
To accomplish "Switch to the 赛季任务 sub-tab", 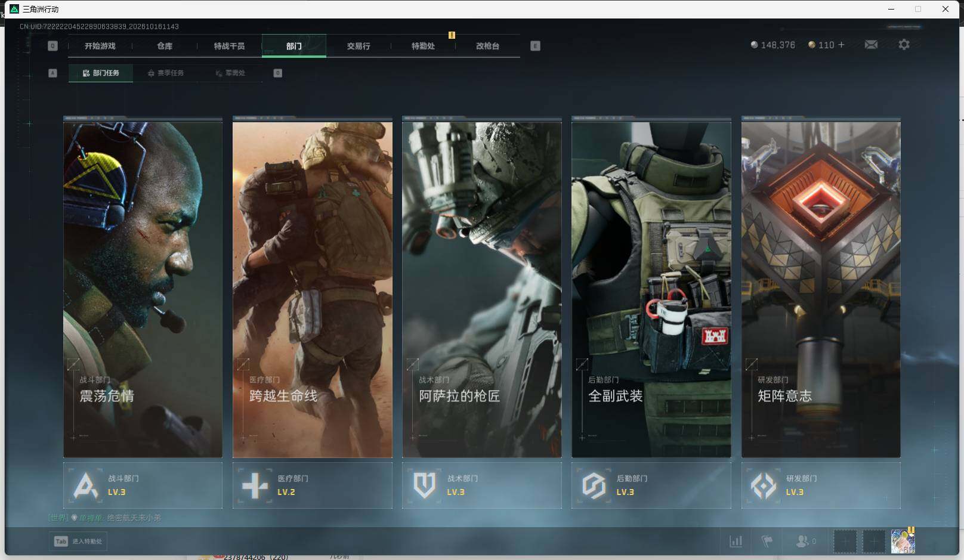I will coord(166,73).
